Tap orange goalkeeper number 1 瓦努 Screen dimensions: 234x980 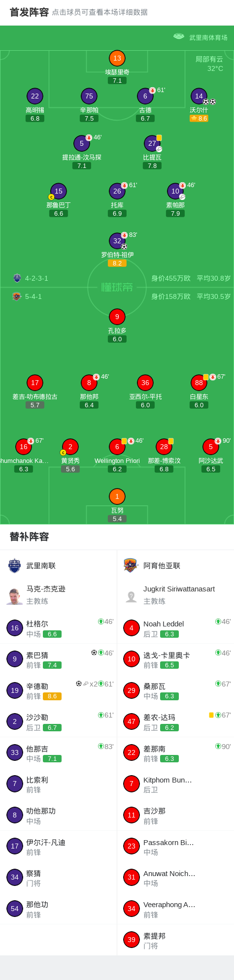(117, 496)
